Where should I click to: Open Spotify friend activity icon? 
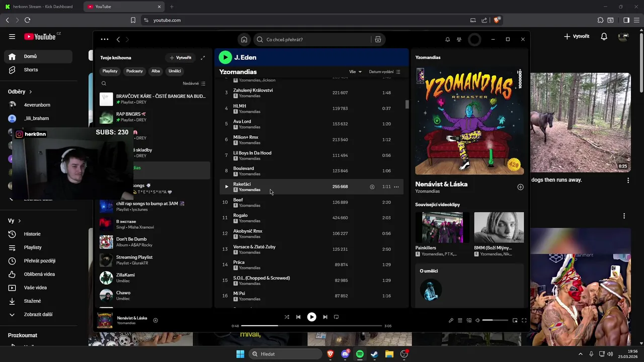(459, 39)
